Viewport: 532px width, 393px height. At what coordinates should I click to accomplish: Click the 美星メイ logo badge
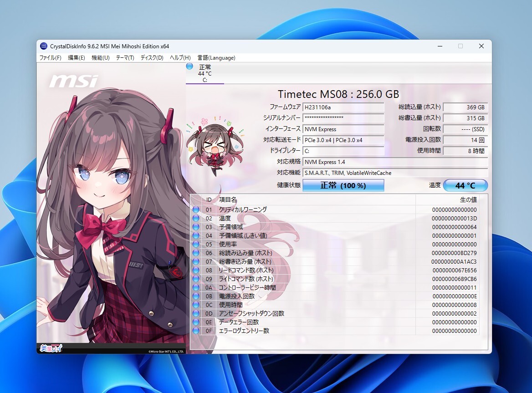click(x=51, y=348)
